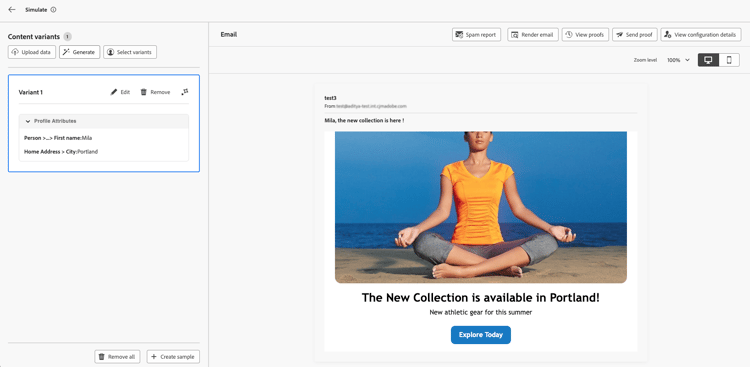Click the email subject line 'Mila, the new collection is here !'
This screenshot has width=750, height=367.
(x=364, y=121)
